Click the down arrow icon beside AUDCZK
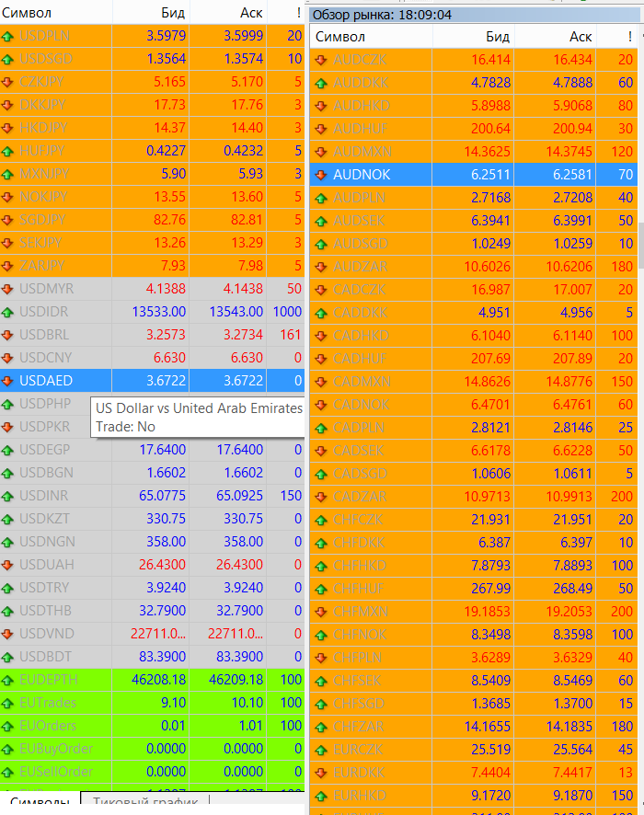This screenshot has height=815, width=644. pos(321,61)
